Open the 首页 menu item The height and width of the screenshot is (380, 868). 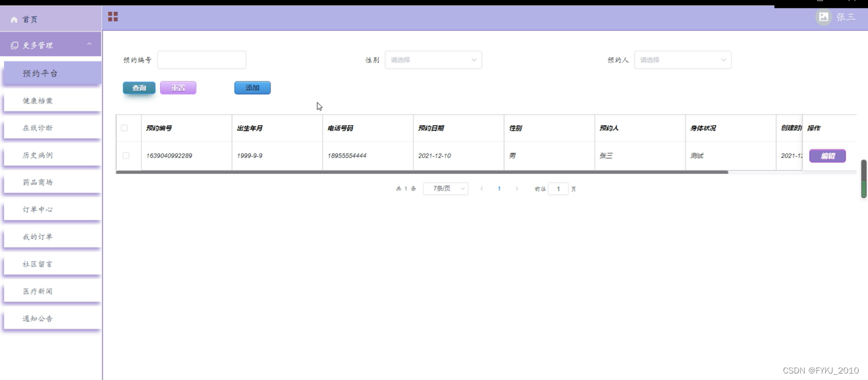click(51, 19)
